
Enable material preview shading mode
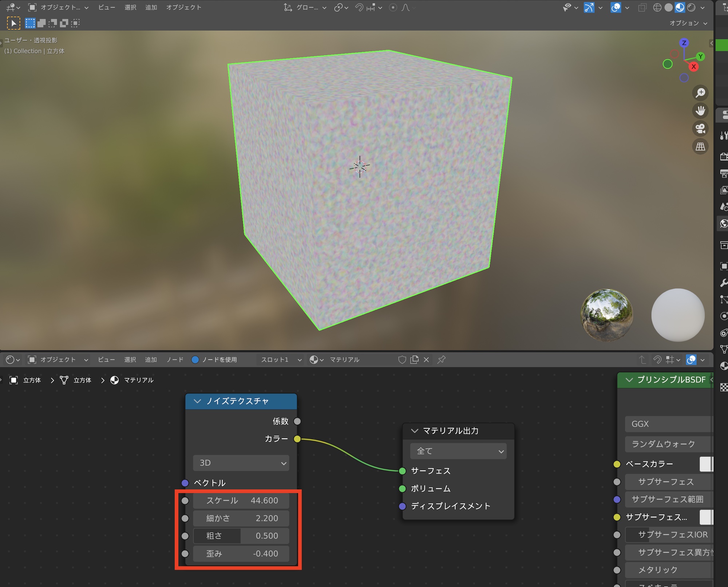pyautogui.click(x=680, y=7)
